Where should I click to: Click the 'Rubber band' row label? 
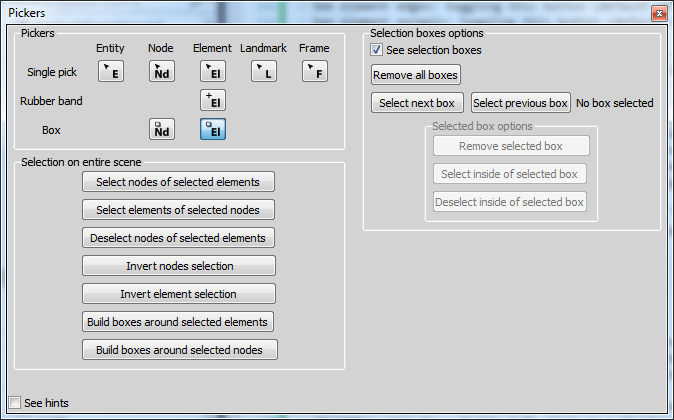(51, 101)
